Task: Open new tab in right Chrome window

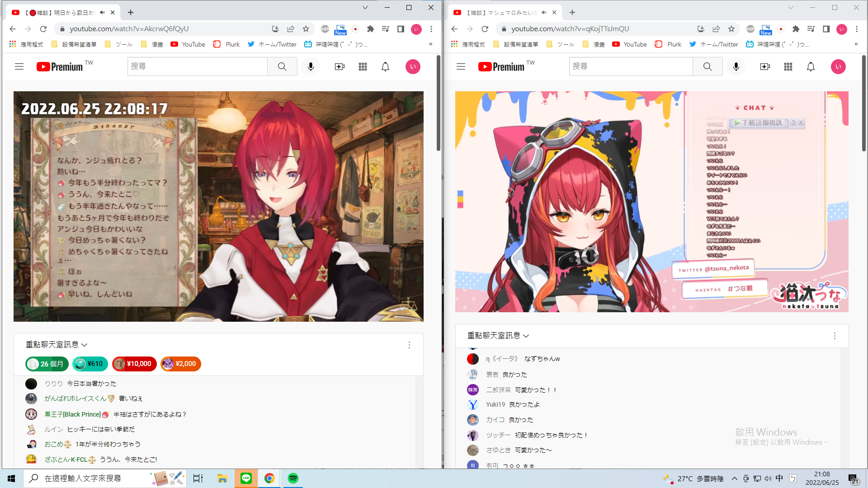Action: (572, 13)
